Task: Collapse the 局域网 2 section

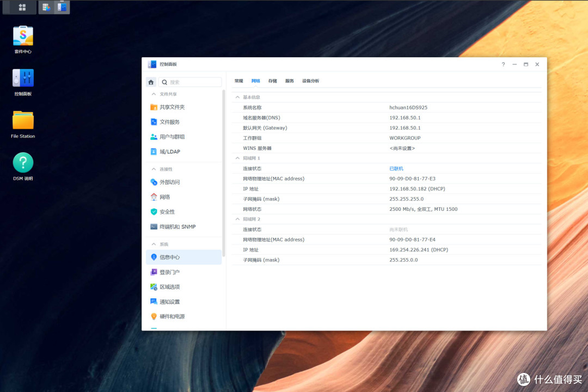Action: pos(237,219)
